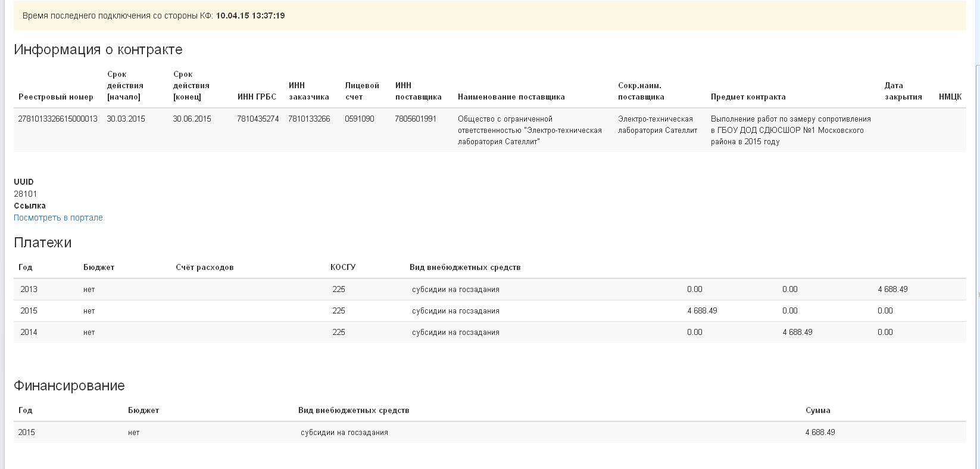Image resolution: width=980 pixels, height=469 pixels.
Task: Click the short supplier name 'Электро-техническая лаборатория Сателлит'
Action: pyautogui.click(x=657, y=125)
